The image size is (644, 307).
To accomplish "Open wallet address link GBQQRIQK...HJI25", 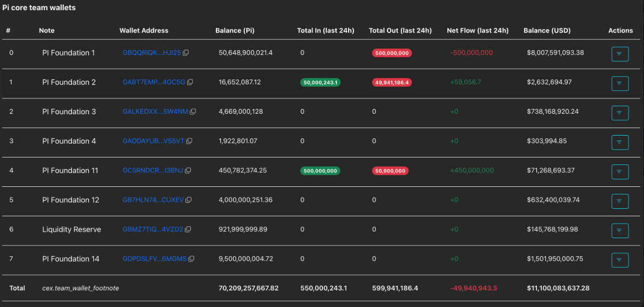I will (x=152, y=53).
